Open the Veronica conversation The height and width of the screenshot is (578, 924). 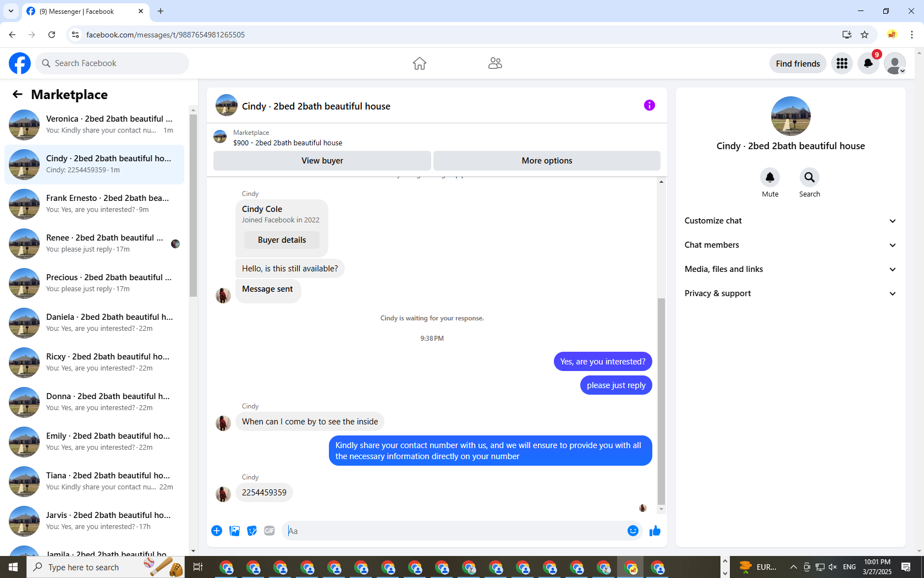click(x=95, y=124)
